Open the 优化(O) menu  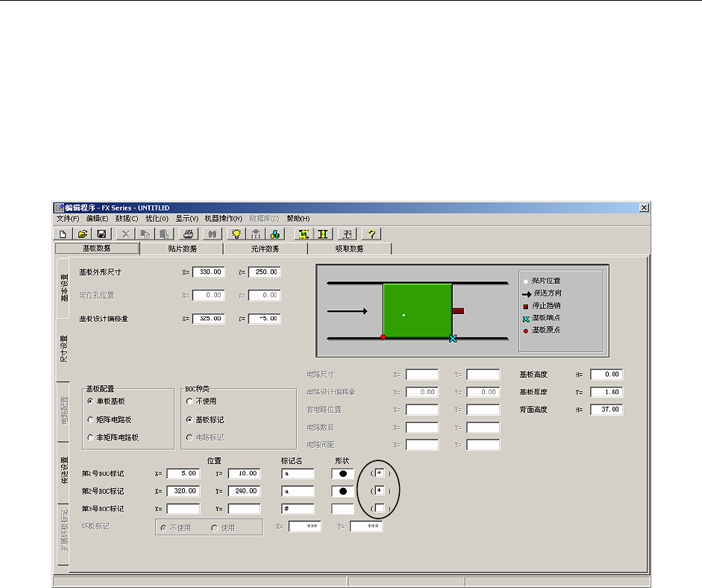[158, 219]
